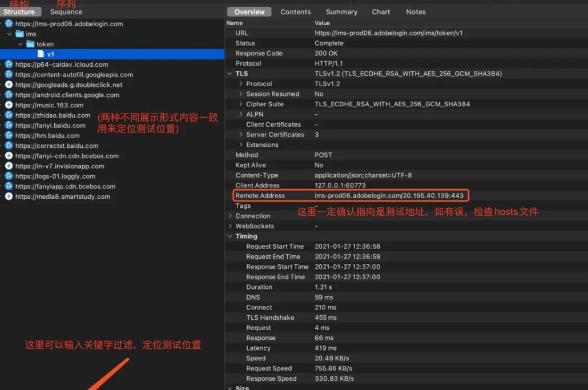588x390 pixels.
Task: Select host https://zhidao.baidu.com
Action: [x=53, y=115]
